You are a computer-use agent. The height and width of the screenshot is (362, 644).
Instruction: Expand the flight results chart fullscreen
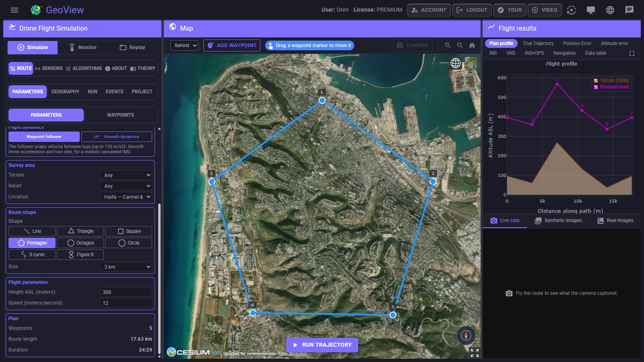(632, 53)
